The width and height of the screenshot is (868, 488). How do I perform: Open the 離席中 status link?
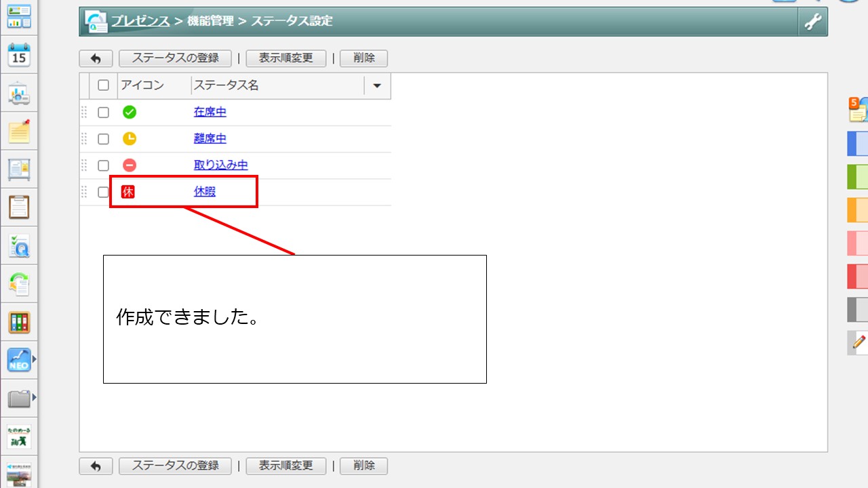coord(210,138)
